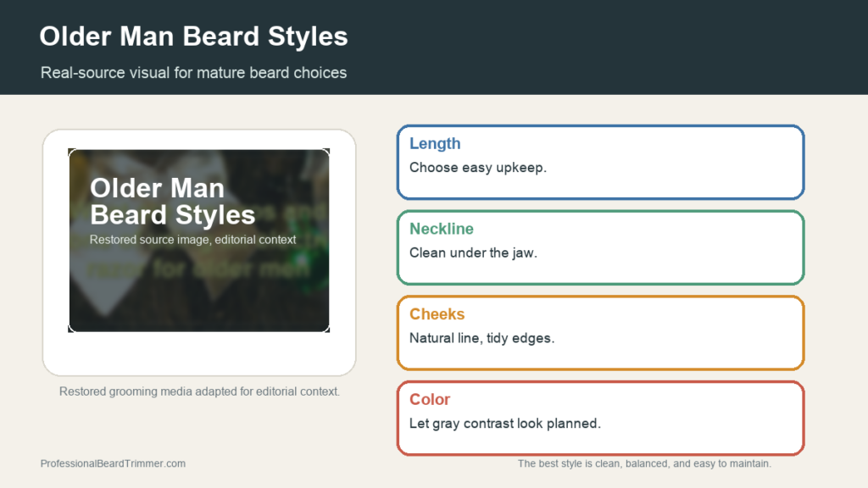The width and height of the screenshot is (868, 488).
Task: Click the 'Older Man Beard Styles' main heading
Action: point(193,36)
